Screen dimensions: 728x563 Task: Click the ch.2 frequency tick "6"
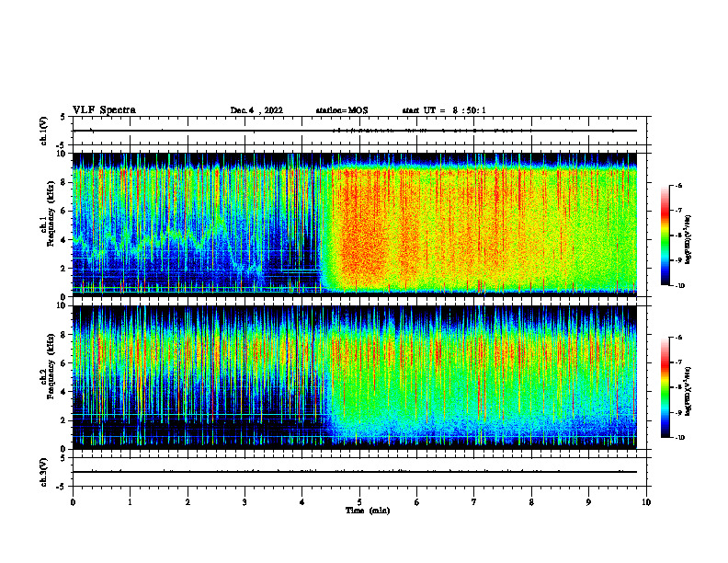click(x=64, y=362)
